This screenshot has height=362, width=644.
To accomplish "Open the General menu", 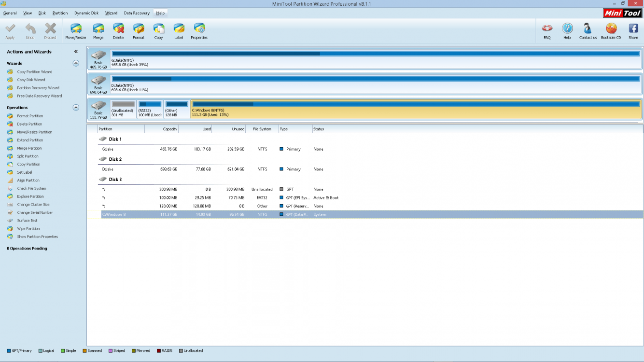I will [10, 13].
